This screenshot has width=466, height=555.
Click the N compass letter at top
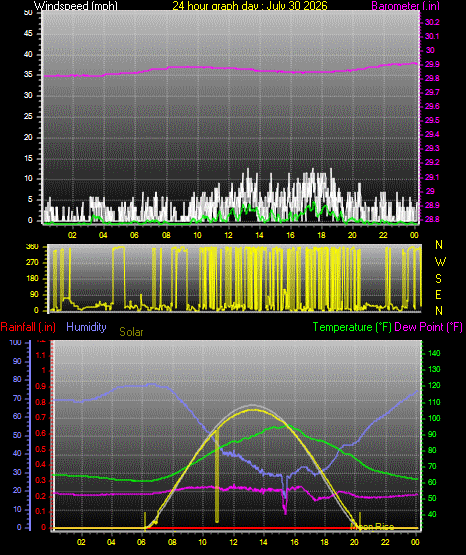439,245
